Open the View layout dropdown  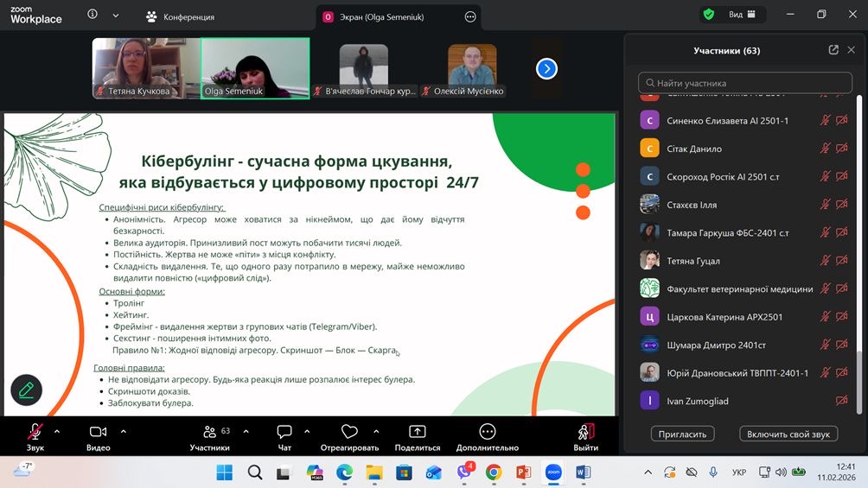742,15
